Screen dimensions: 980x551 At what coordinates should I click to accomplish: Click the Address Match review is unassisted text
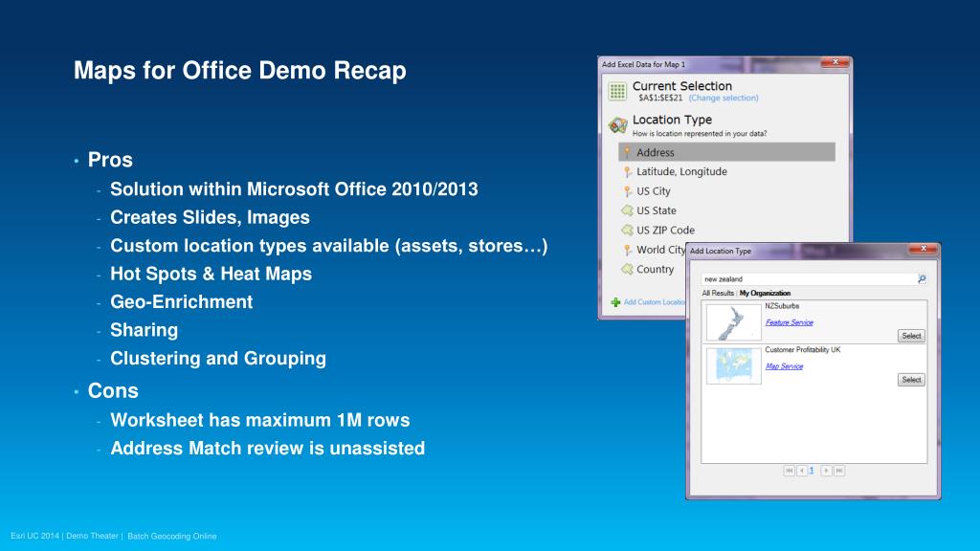268,448
